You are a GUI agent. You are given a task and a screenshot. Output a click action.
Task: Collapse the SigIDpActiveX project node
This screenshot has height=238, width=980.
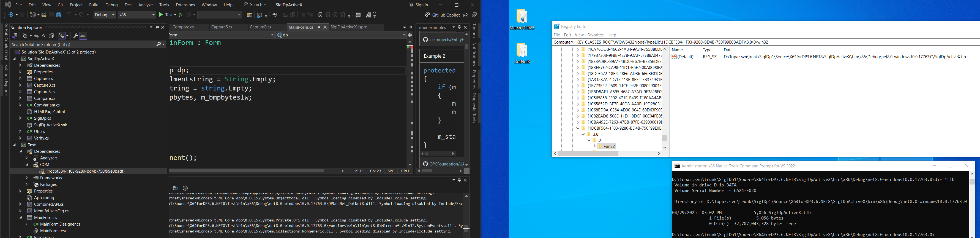click(15, 59)
